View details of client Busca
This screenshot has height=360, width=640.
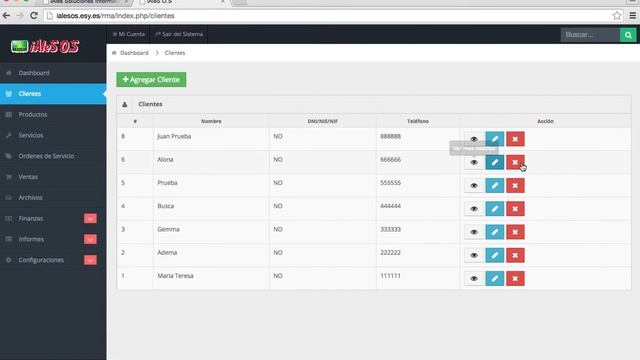coord(474,209)
